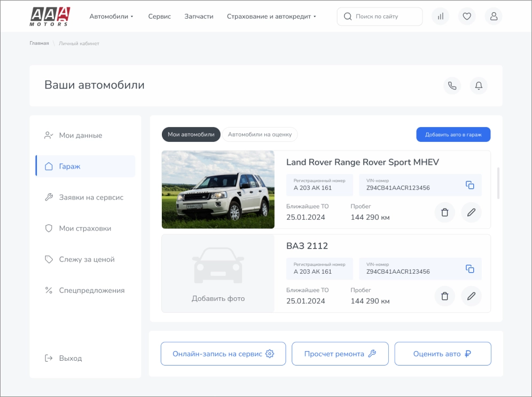Image resolution: width=532 pixels, height=397 pixels.
Task: Select Гараж in the sidebar
Action: [x=85, y=166]
